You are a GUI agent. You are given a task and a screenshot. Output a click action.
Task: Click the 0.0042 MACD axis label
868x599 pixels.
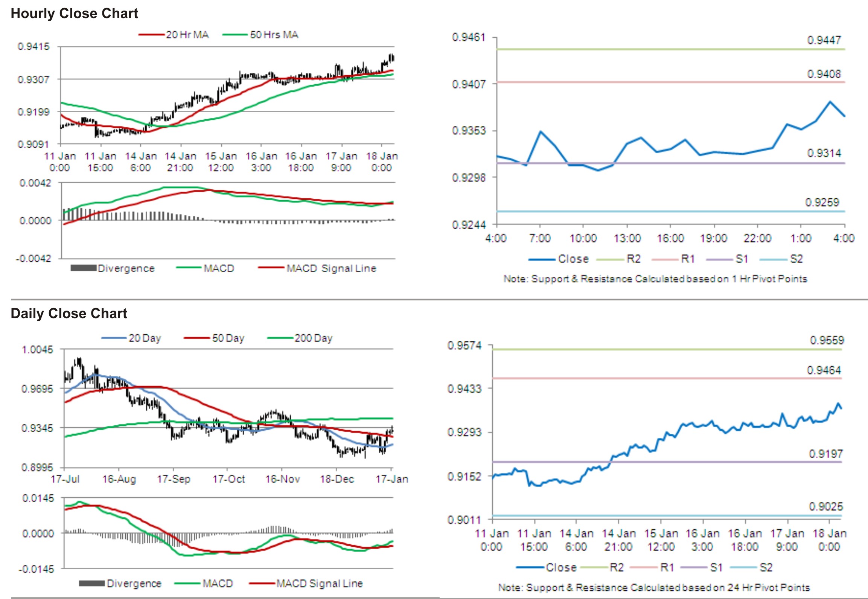[x=35, y=183]
